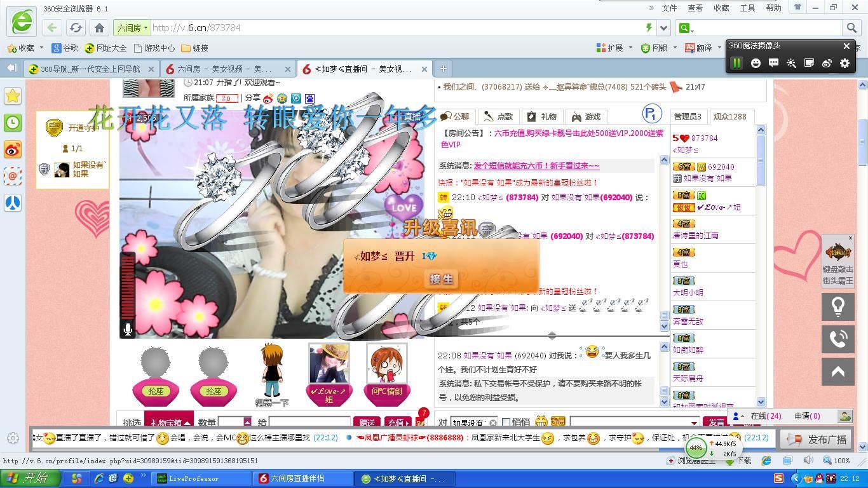The width and height of the screenshot is (868, 488).
Task: Click the 赠送 send gift button
Action: (367, 423)
